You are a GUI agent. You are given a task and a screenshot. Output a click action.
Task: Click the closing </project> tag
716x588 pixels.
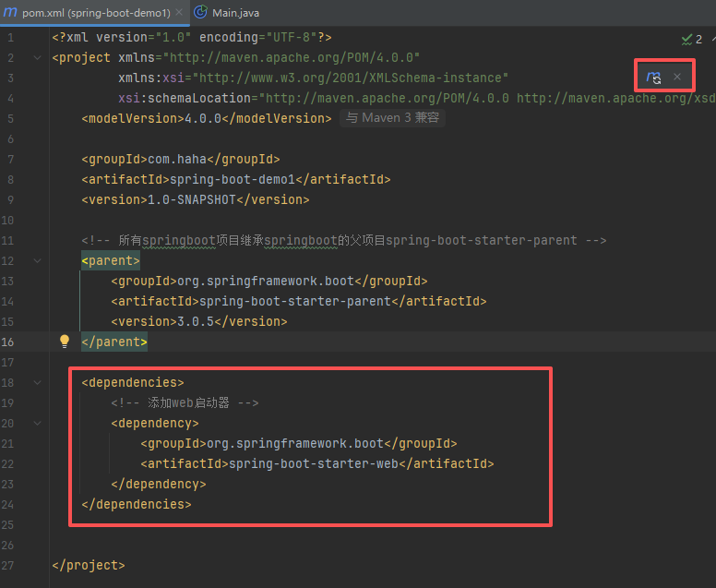point(89,565)
